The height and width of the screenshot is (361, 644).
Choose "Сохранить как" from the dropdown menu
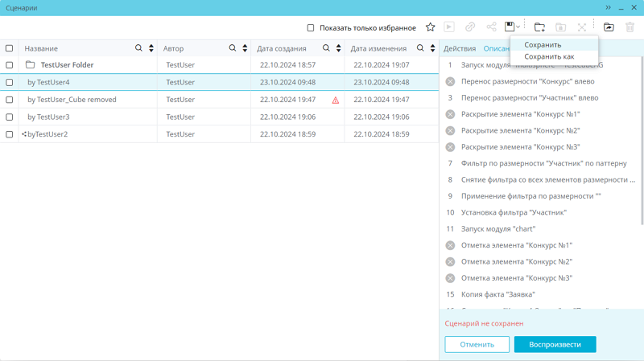(549, 57)
